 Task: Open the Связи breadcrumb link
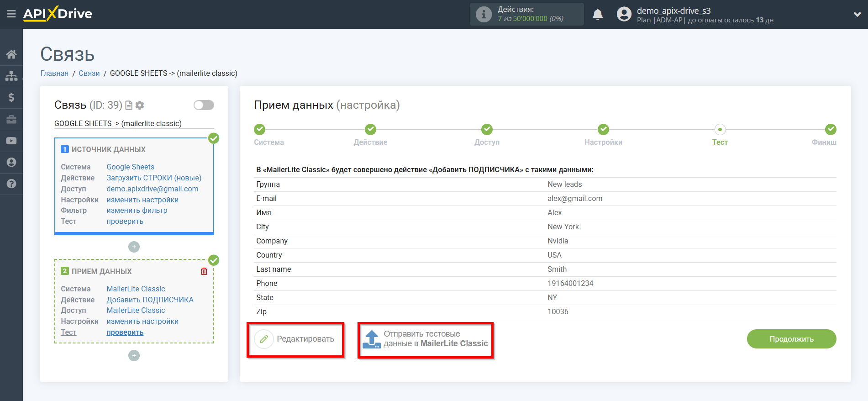click(x=89, y=73)
